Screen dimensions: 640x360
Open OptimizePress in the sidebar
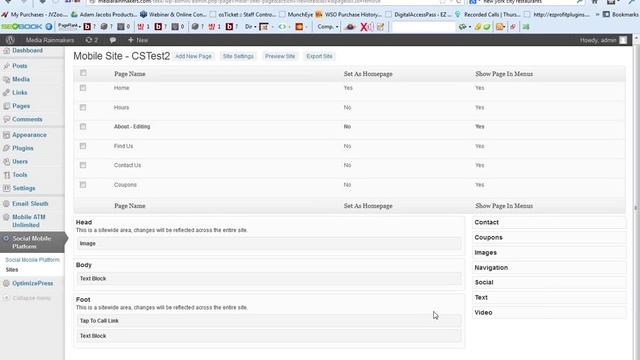(x=32, y=283)
